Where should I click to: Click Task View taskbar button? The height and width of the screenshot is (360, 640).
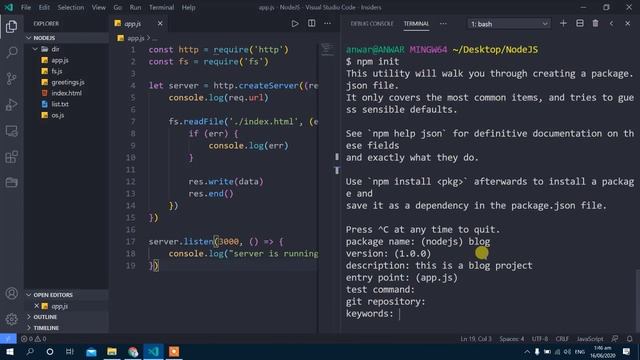70,351
